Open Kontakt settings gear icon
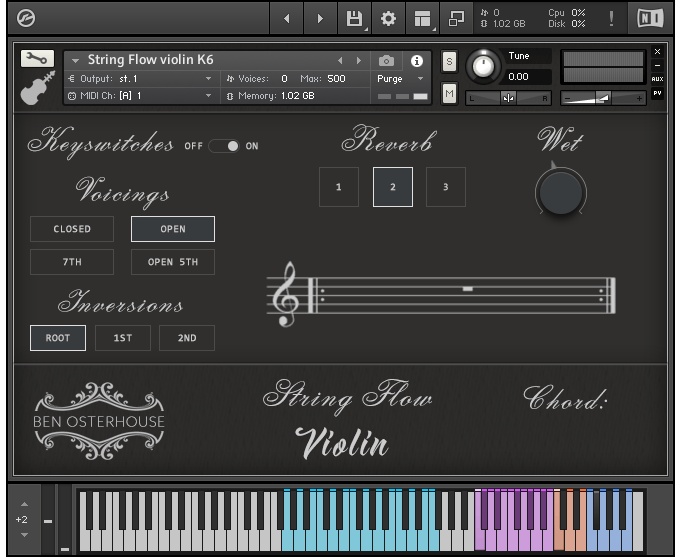This screenshot has width=680, height=557. coord(388,18)
